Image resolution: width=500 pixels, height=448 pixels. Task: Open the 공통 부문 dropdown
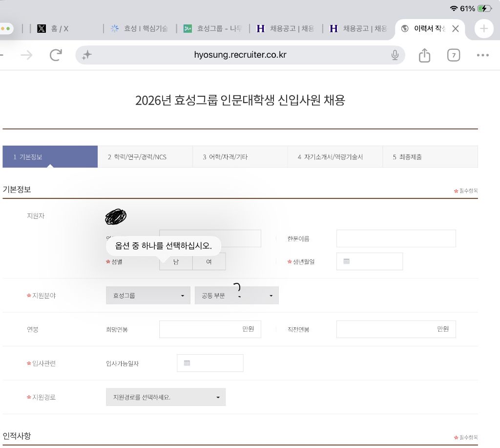237,296
